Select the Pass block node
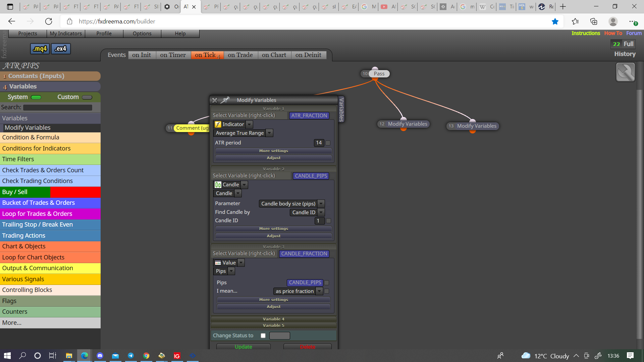Screen dimensions: 644x362 click(379, 74)
